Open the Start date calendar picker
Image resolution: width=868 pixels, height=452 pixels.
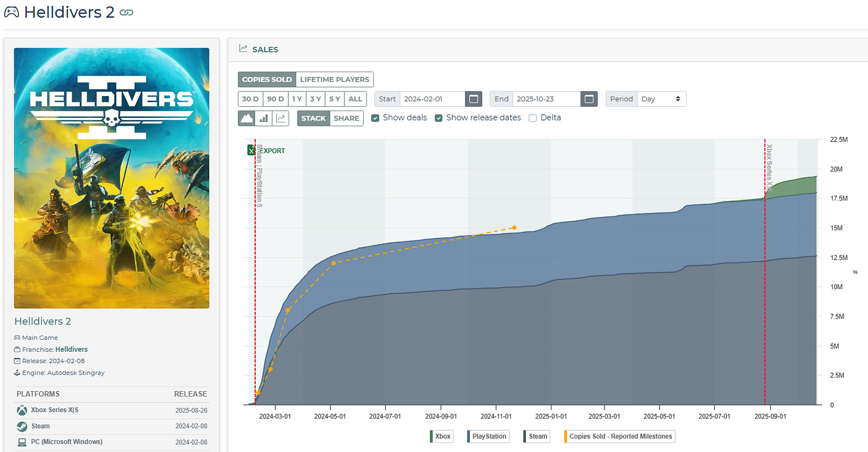473,99
